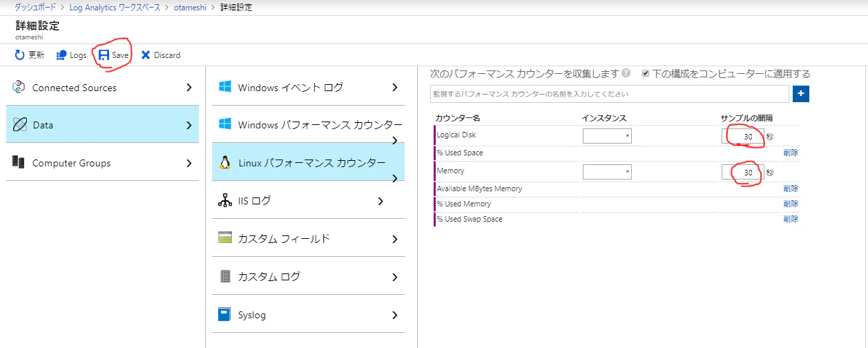Click the Connected Sources icon
The height and width of the screenshot is (348, 868).
[x=19, y=87]
